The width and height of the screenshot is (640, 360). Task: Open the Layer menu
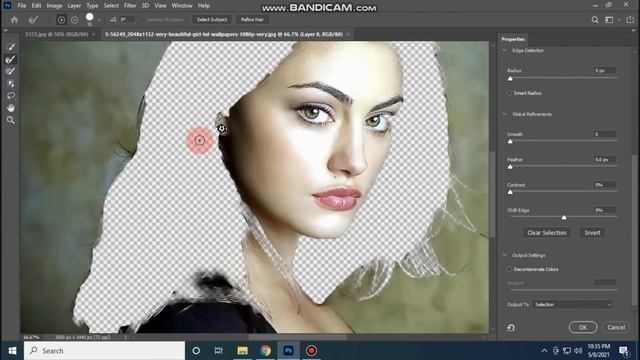tap(74, 6)
